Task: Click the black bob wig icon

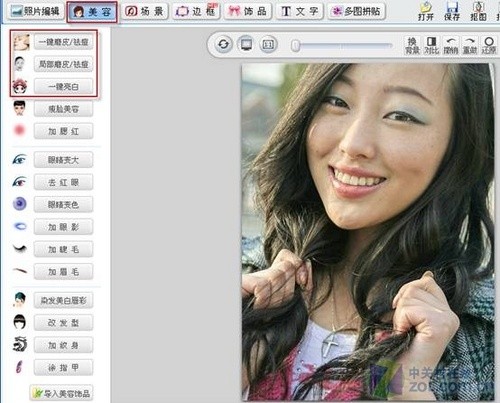Action: [x=19, y=322]
